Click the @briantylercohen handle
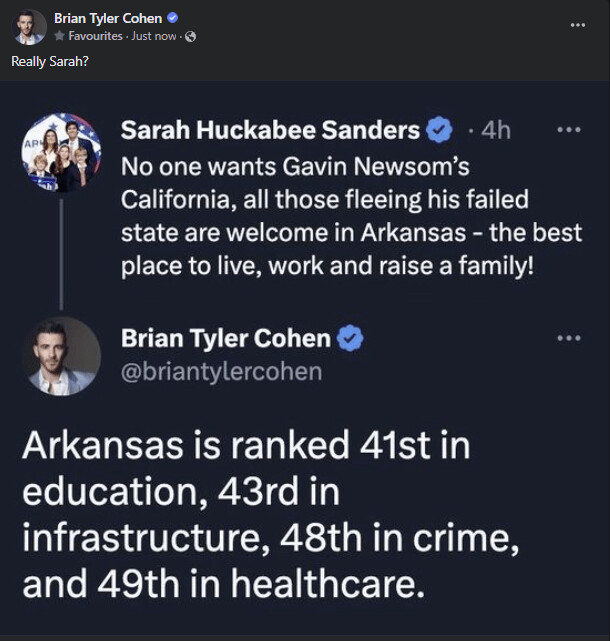The width and height of the screenshot is (610, 641). (x=221, y=372)
